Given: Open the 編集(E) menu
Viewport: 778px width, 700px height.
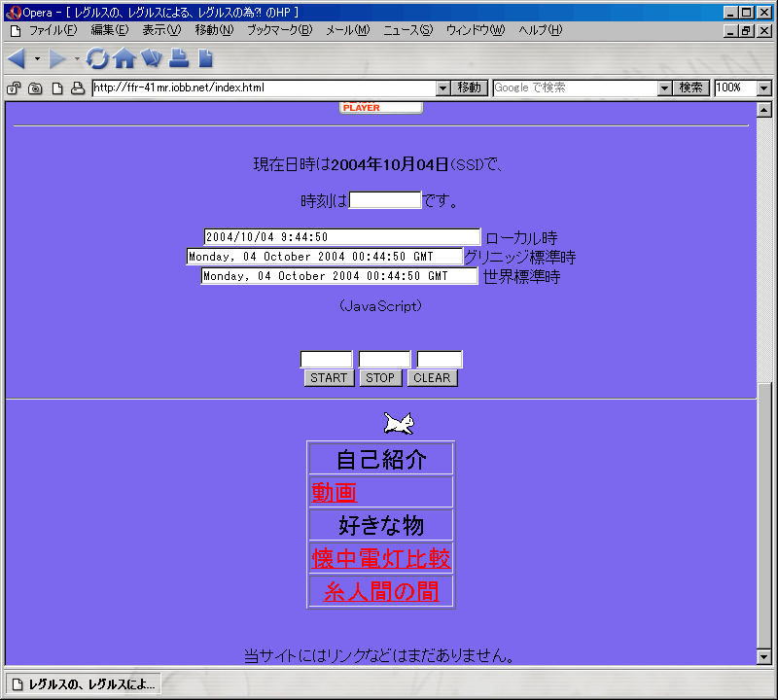Looking at the screenshot, I should coord(110,30).
